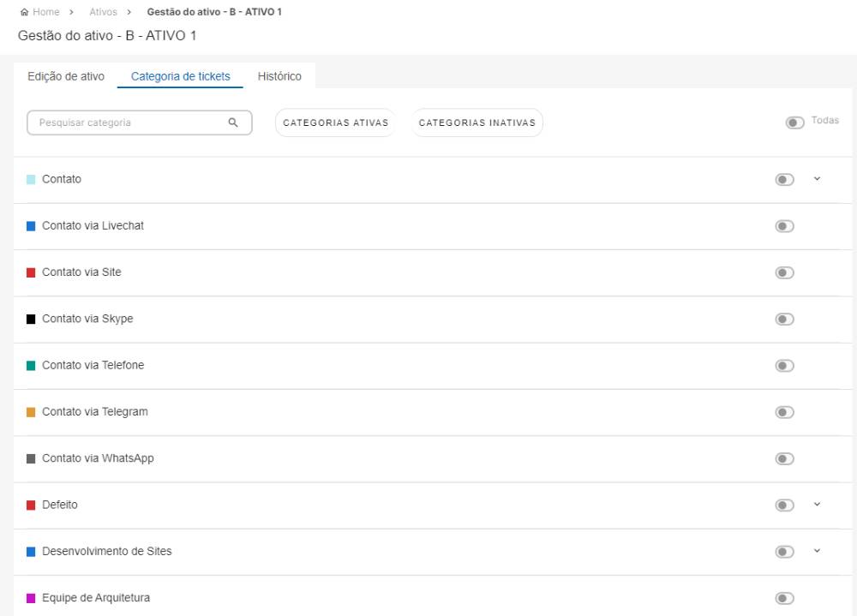Enable the Contato via Site toggle
Viewport: 857px width, 616px height.
pyautogui.click(x=784, y=272)
